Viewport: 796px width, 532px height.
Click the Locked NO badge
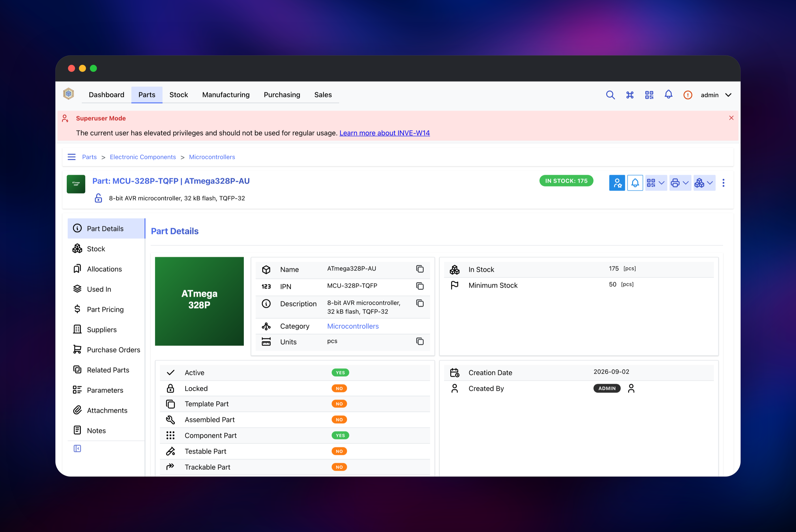click(339, 388)
